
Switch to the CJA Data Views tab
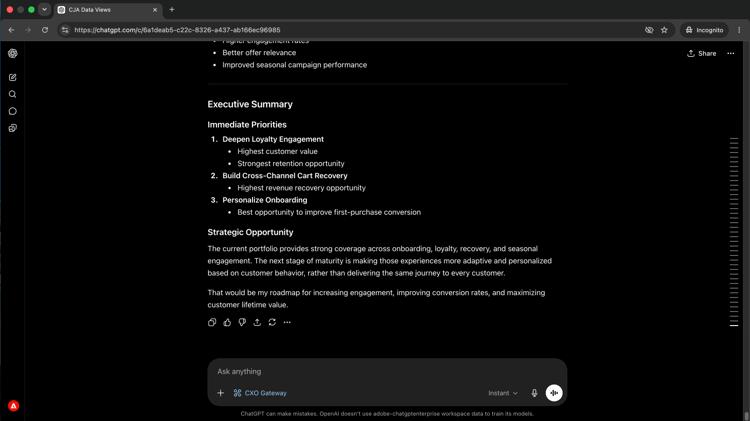[x=108, y=10]
